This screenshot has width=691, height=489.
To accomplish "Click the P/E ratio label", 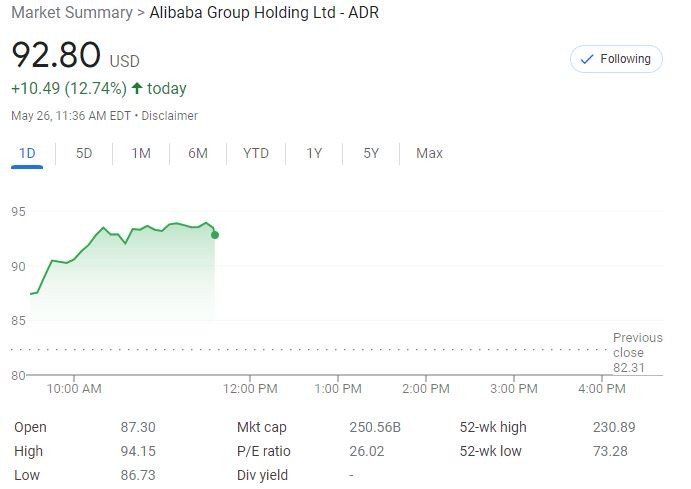I will click(264, 451).
